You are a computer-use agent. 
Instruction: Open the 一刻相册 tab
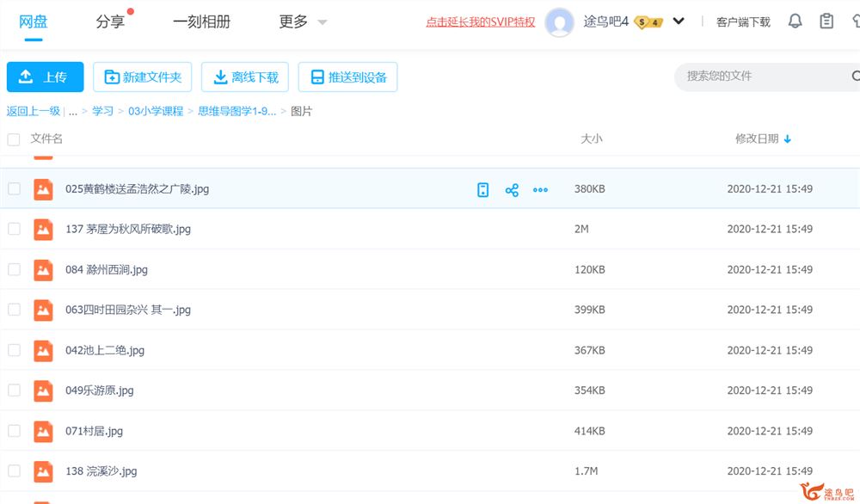coord(201,22)
